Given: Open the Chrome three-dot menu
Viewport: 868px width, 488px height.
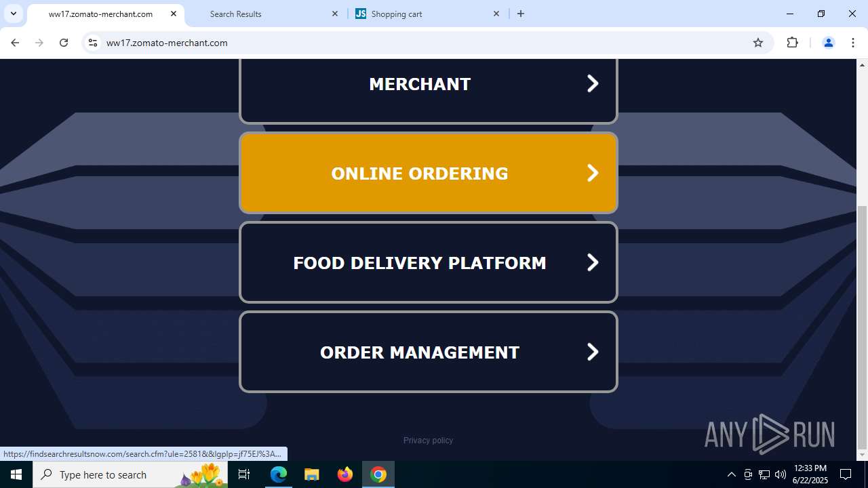Looking at the screenshot, I should click(x=853, y=43).
